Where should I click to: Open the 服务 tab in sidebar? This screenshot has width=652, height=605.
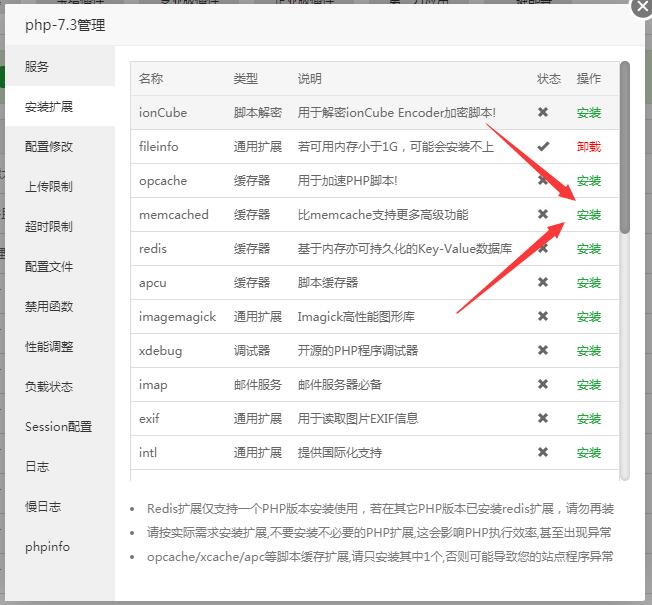click(x=37, y=67)
